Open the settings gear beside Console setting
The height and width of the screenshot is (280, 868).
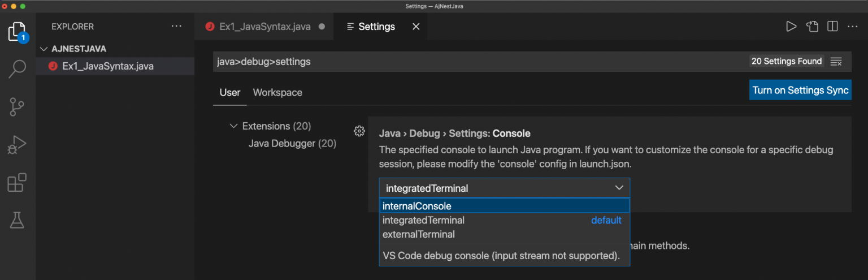coord(359,131)
